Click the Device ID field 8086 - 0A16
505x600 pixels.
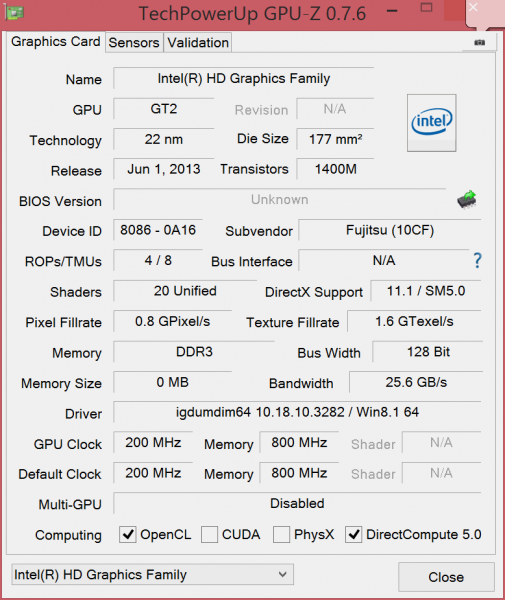(158, 230)
